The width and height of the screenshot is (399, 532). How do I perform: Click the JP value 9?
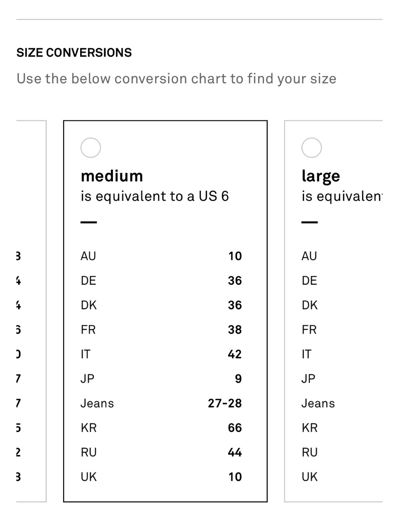pos(238,379)
